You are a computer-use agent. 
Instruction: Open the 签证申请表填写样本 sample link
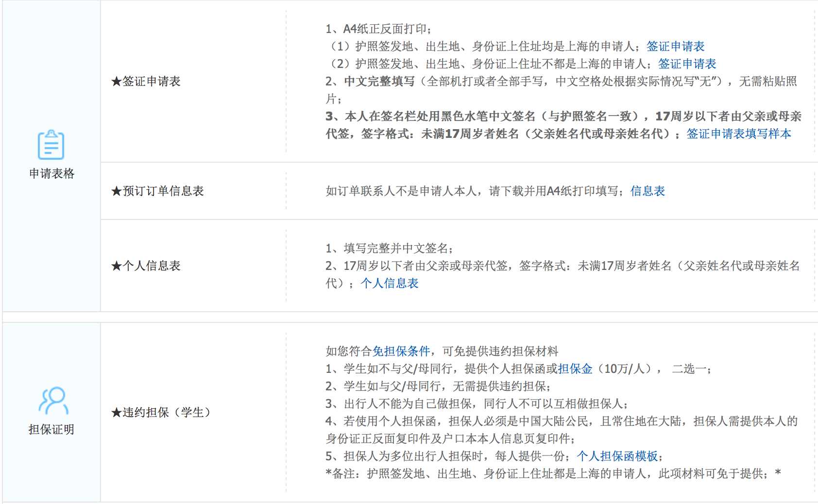coord(738,134)
